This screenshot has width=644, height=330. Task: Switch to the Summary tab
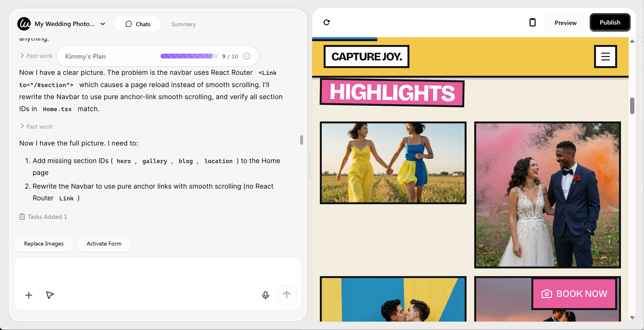(183, 24)
